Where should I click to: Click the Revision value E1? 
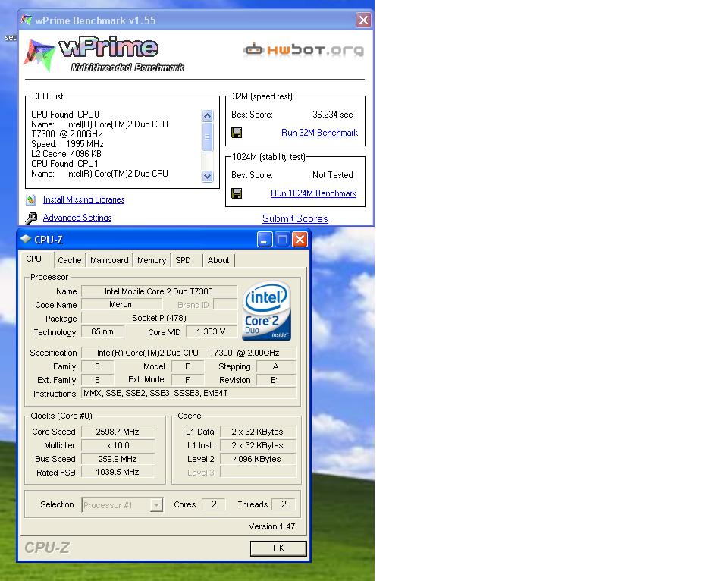276,380
